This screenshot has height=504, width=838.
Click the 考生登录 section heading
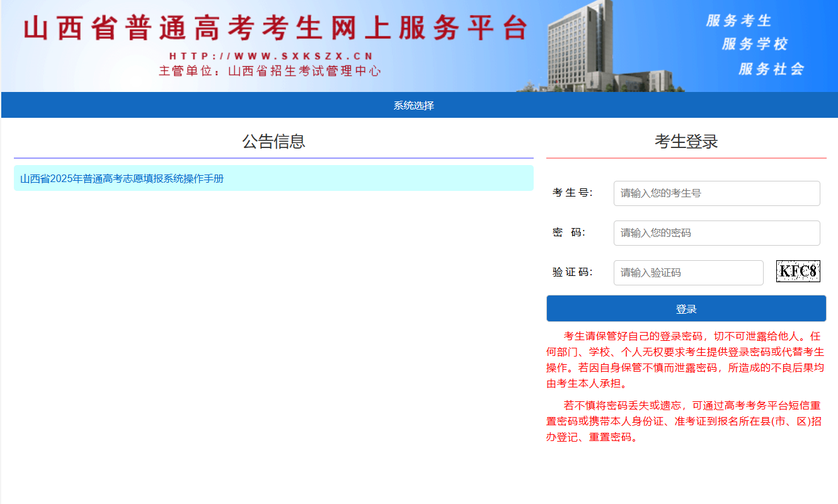click(686, 141)
